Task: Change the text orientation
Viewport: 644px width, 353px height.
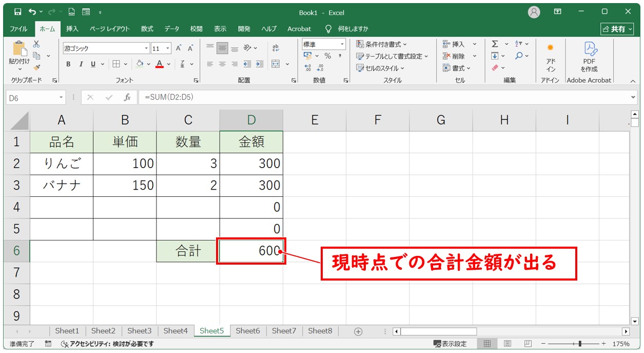Action: [247, 48]
